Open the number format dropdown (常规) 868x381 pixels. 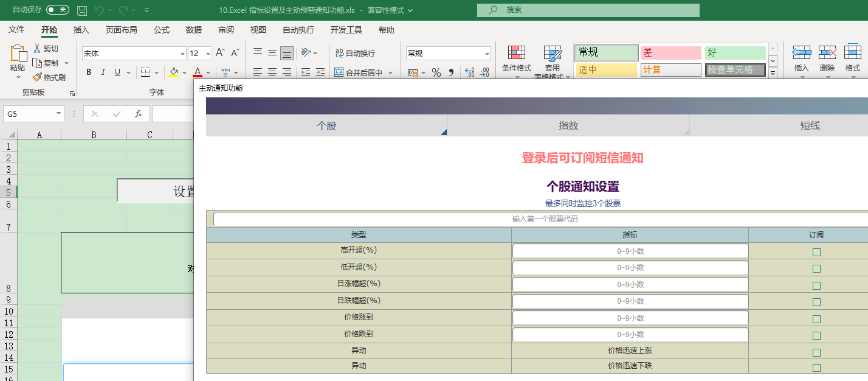pyautogui.click(x=487, y=54)
